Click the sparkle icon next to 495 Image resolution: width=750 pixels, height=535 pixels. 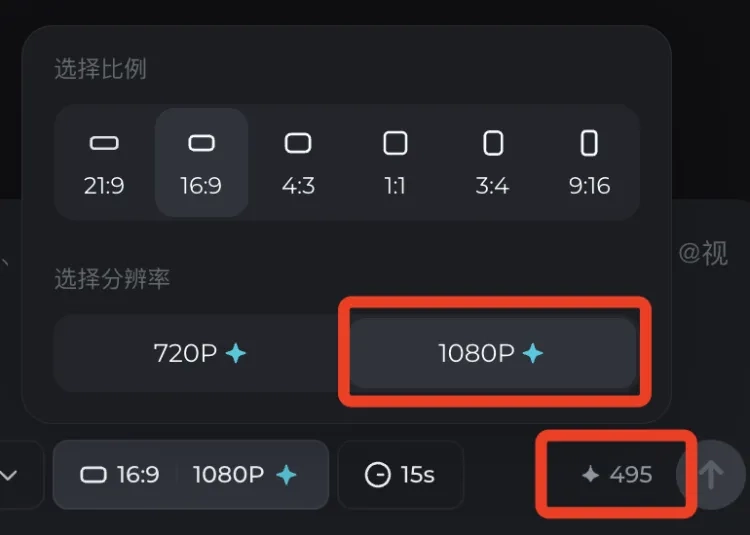pos(591,475)
